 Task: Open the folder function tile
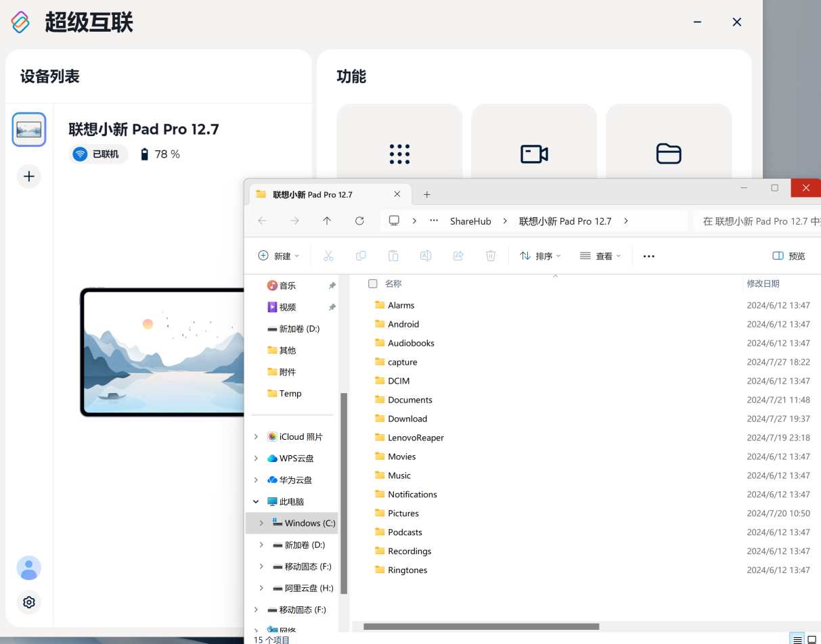tap(668, 154)
